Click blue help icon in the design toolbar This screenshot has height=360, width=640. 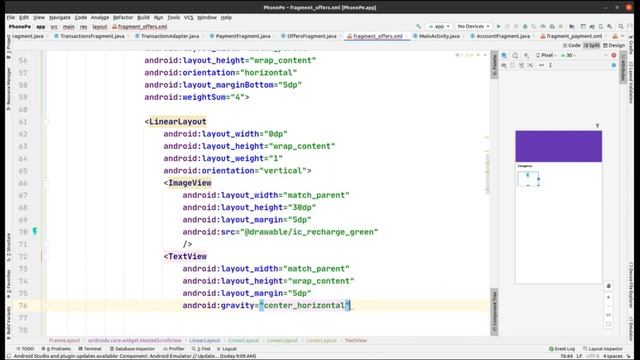[613, 65]
